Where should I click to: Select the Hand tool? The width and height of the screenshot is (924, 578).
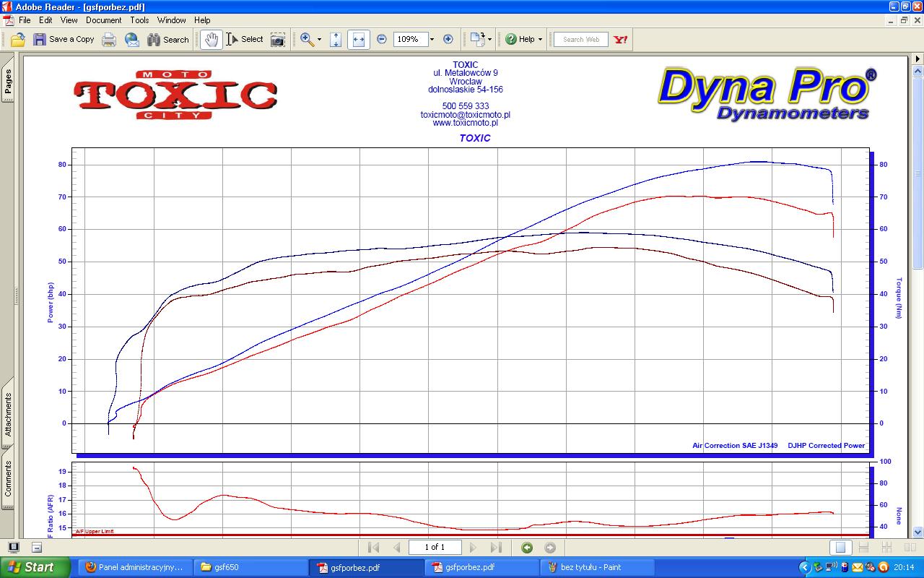211,40
